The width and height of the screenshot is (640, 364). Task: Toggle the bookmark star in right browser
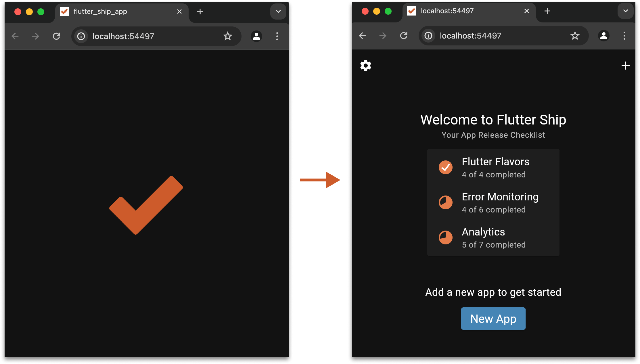click(x=575, y=36)
